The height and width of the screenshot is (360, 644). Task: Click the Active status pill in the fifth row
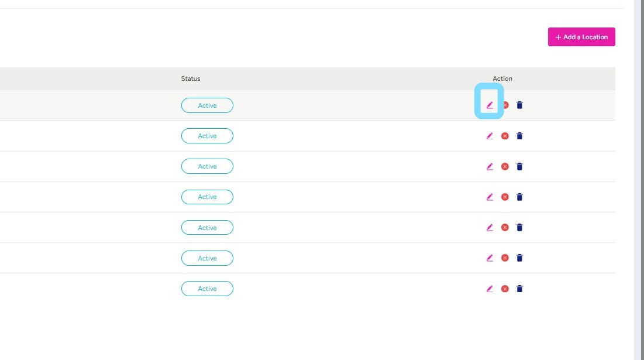coord(207,227)
